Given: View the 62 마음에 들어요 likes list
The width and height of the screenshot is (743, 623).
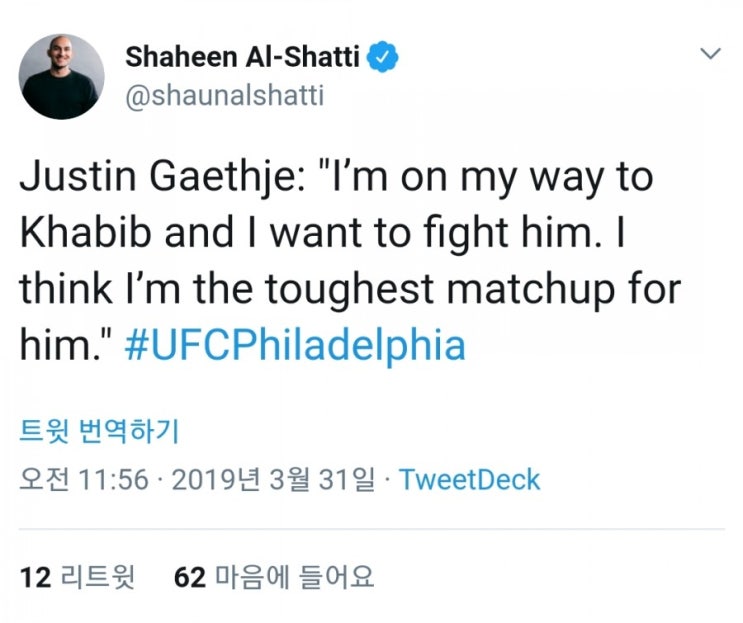Looking at the screenshot, I should pos(274,578).
